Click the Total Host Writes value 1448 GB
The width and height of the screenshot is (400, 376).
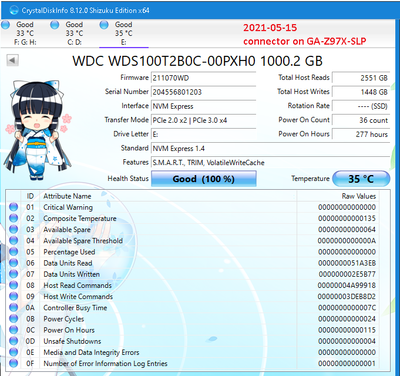point(361,92)
